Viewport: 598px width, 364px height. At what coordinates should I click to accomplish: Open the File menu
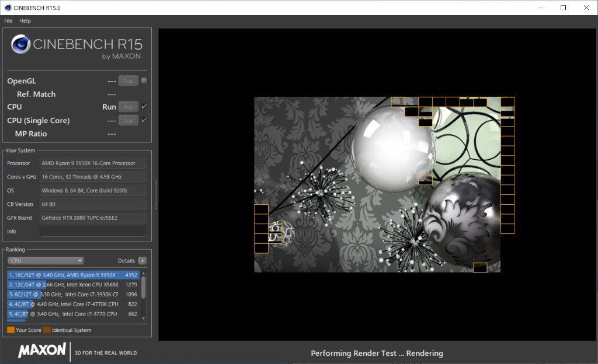pyautogui.click(x=8, y=20)
